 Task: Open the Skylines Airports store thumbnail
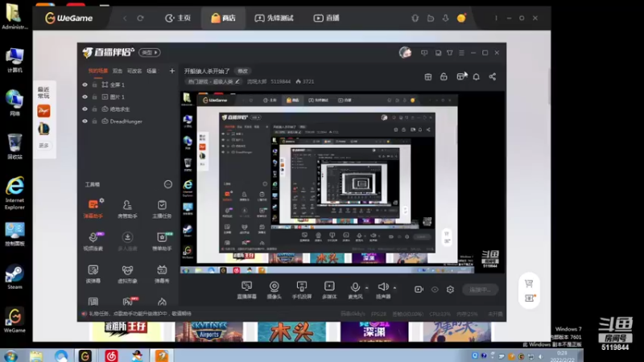pos(209,331)
